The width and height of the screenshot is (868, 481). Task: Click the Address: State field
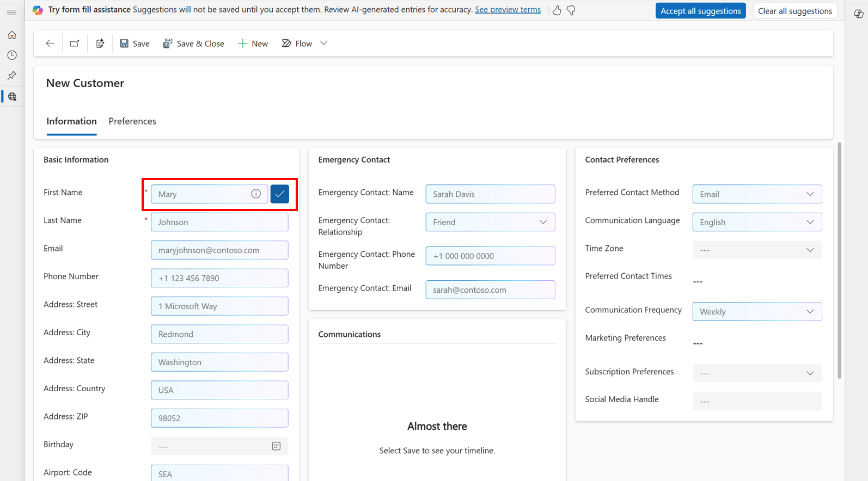[x=219, y=362]
